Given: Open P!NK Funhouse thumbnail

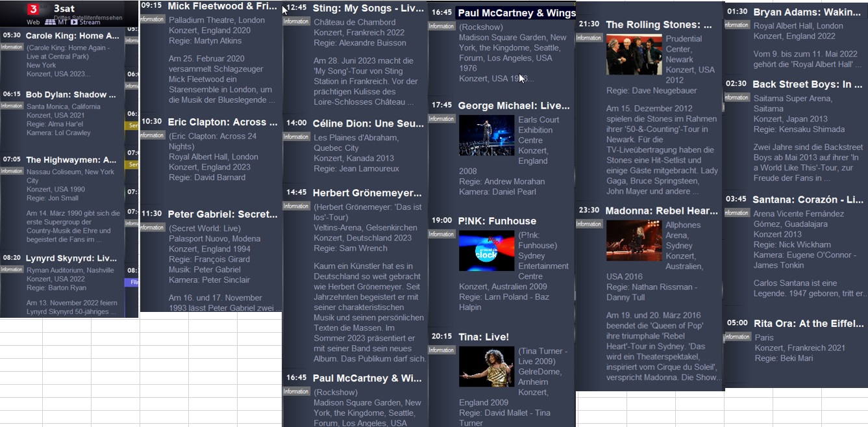Looking at the screenshot, I should (486, 251).
